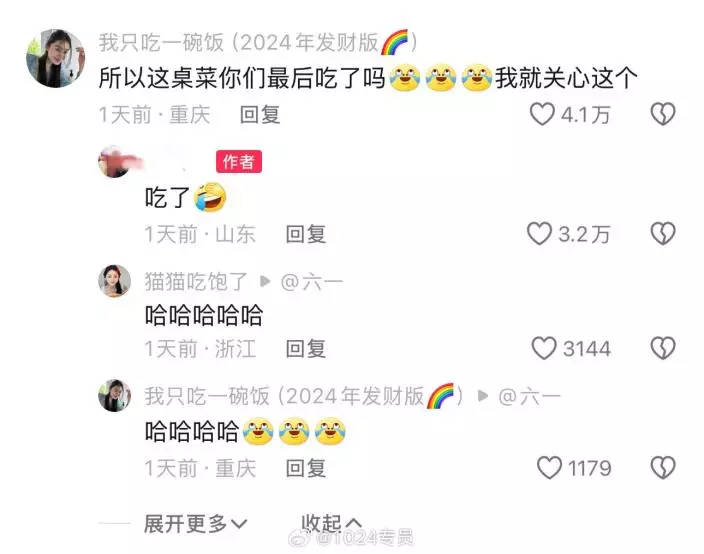The height and width of the screenshot is (554, 704).
Task: Like the last reply with 1179 likes
Action: (x=549, y=468)
